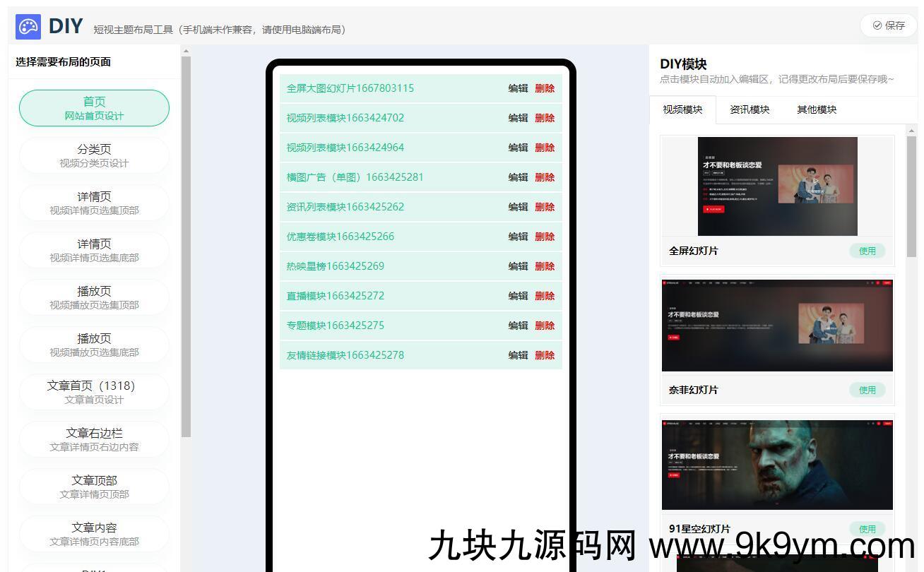Click 使用 for 全屏幻灯片 module
Image resolution: width=924 pixels, height=572 pixels.
pyautogui.click(x=867, y=251)
